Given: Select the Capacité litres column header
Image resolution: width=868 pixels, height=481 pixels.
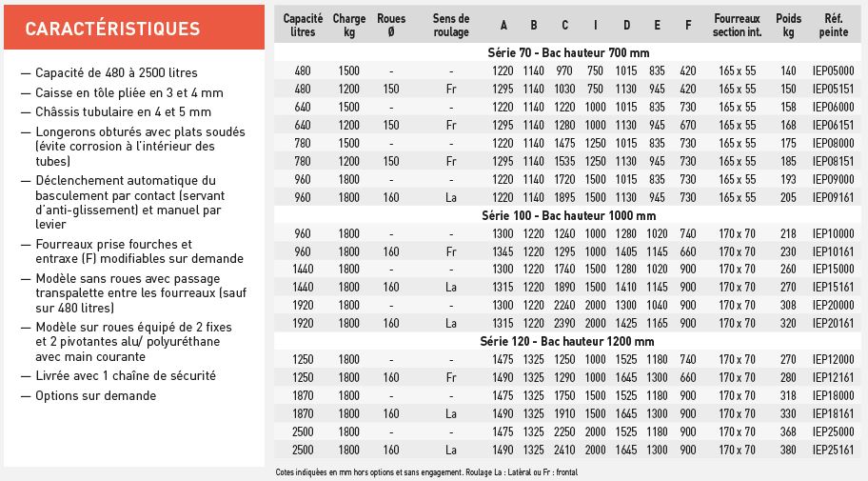Looking at the screenshot, I should 303,25.
